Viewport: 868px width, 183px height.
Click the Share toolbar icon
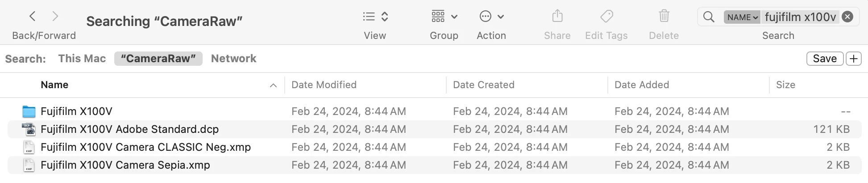[x=557, y=17]
